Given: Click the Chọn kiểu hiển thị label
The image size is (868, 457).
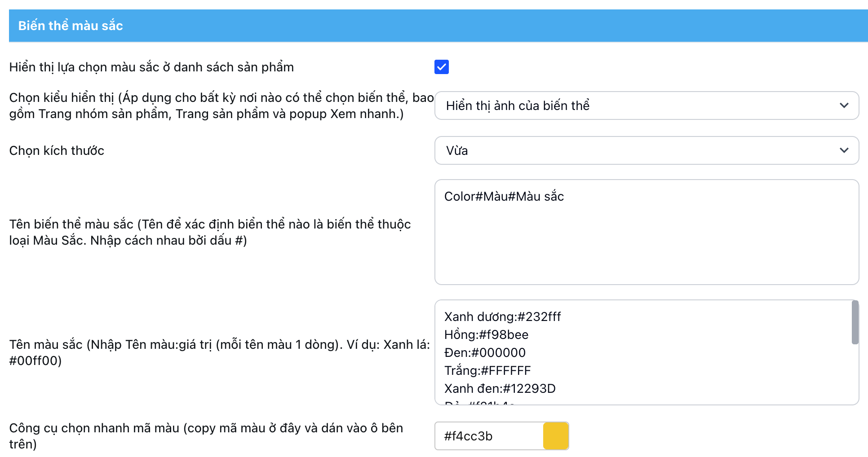Looking at the screenshot, I should point(221,105).
